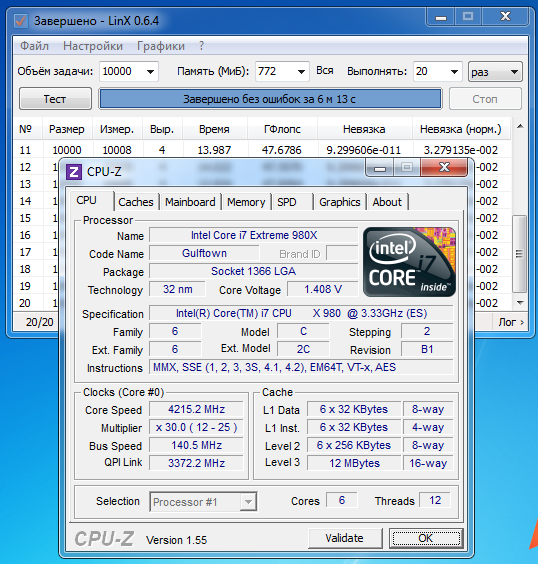Expand the Память (МиБ) dropdown
538x564 pixels.
pyautogui.click(x=301, y=72)
